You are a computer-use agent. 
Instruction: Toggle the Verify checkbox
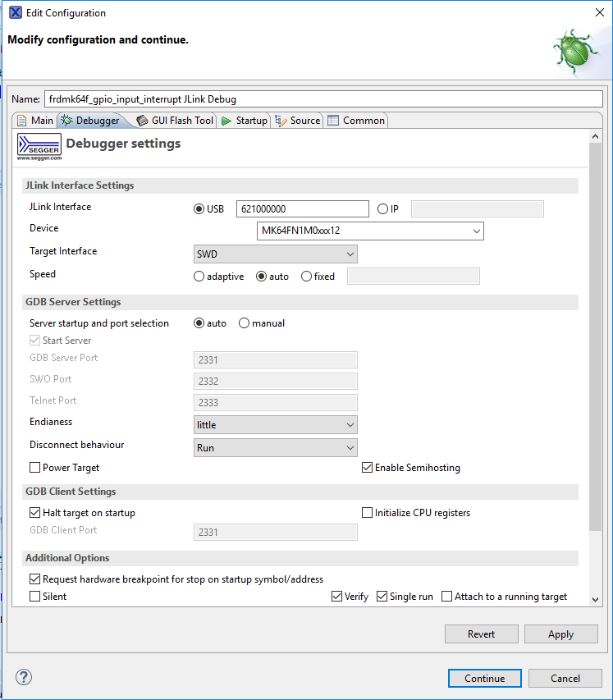(x=336, y=597)
